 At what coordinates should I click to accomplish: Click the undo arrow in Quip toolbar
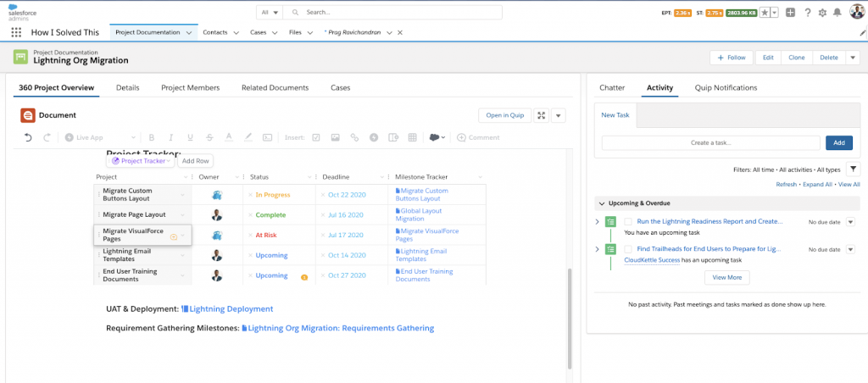coord(28,137)
